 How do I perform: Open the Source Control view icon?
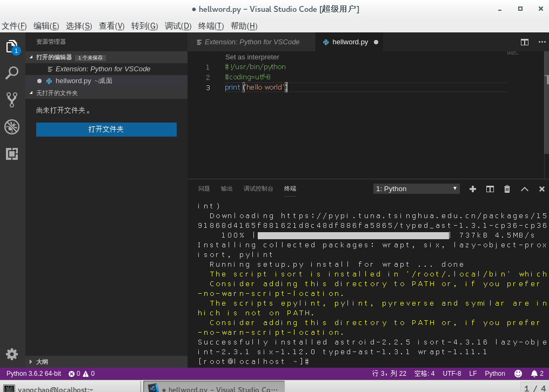click(x=12, y=100)
